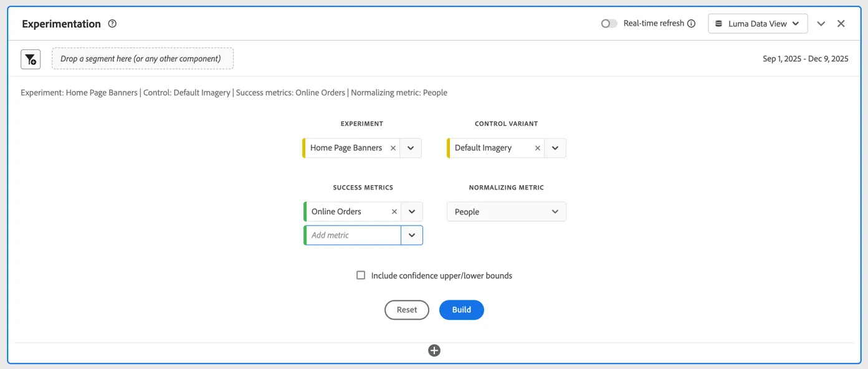Click the plus icon at panel bottom
The image size is (868, 369).
(434, 351)
